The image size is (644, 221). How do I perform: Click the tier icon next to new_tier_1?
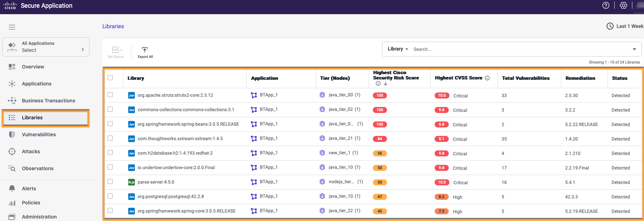pos(322,153)
